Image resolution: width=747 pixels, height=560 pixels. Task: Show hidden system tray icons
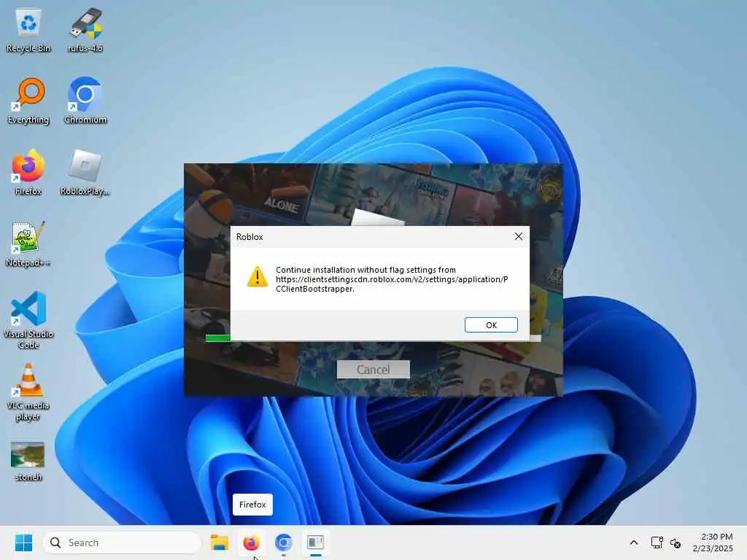pos(634,542)
